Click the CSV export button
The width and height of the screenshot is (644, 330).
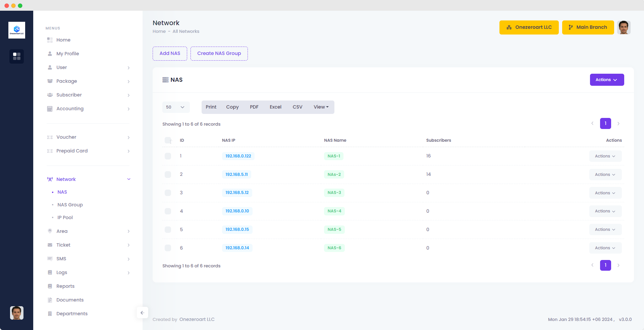(x=298, y=107)
